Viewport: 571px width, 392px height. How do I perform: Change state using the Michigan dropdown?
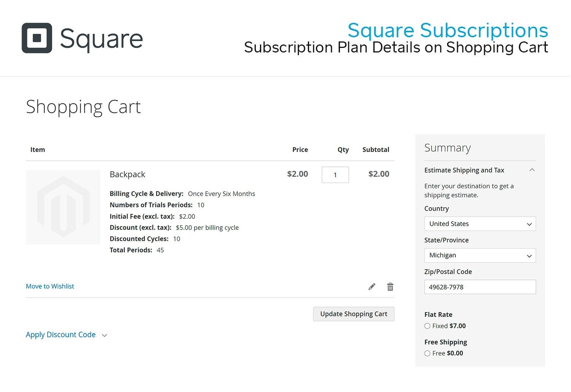[x=480, y=256]
